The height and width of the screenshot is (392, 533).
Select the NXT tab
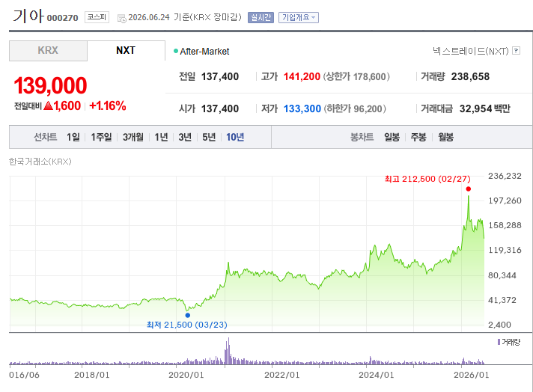(x=126, y=51)
